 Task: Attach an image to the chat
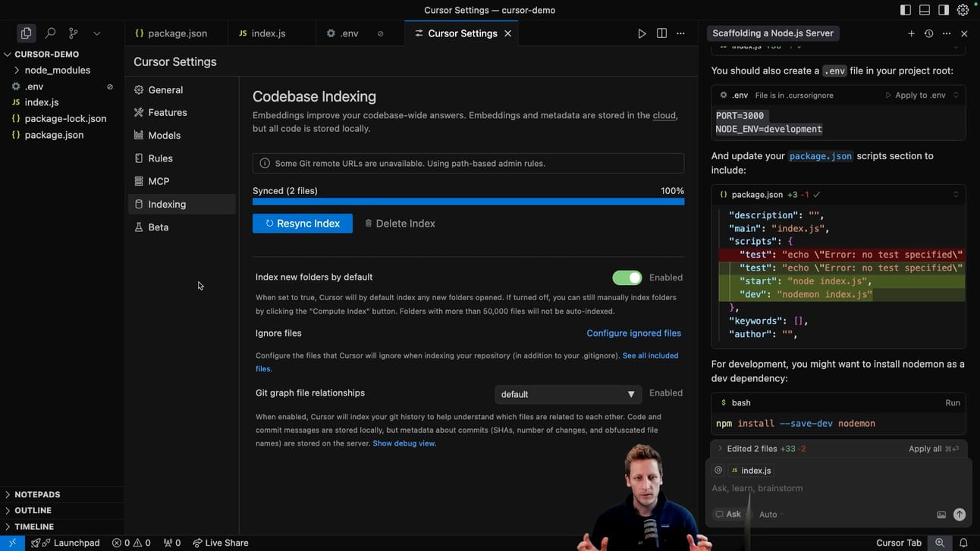pyautogui.click(x=941, y=515)
